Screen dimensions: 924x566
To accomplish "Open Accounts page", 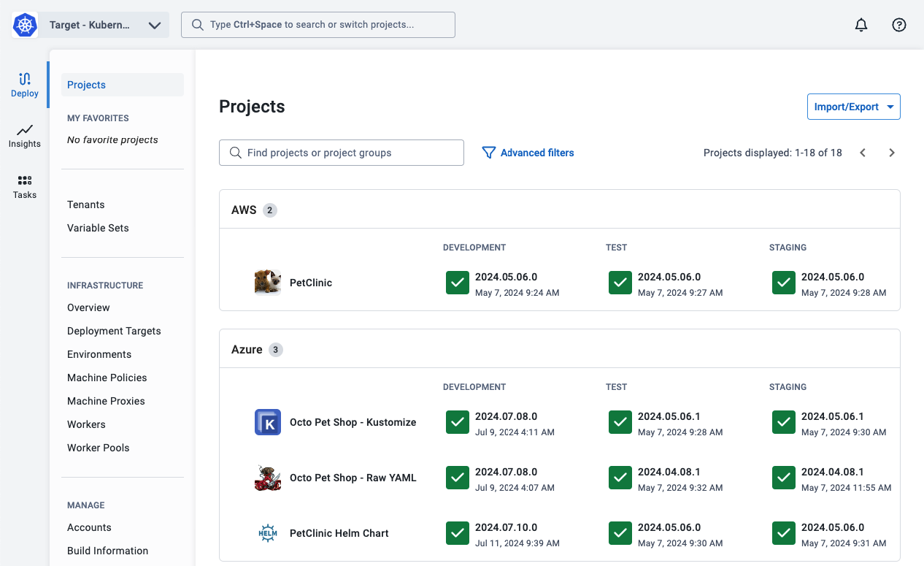I will coord(89,527).
